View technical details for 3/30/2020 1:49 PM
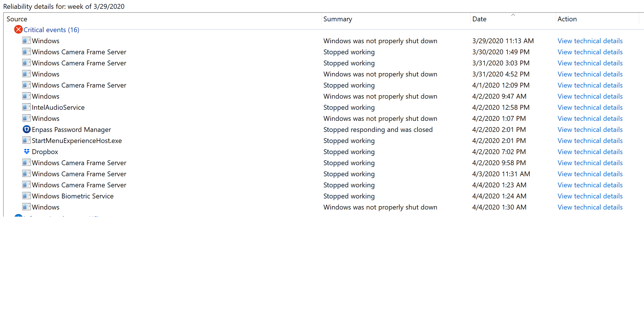Screen dimensions: 644x311 point(590,52)
